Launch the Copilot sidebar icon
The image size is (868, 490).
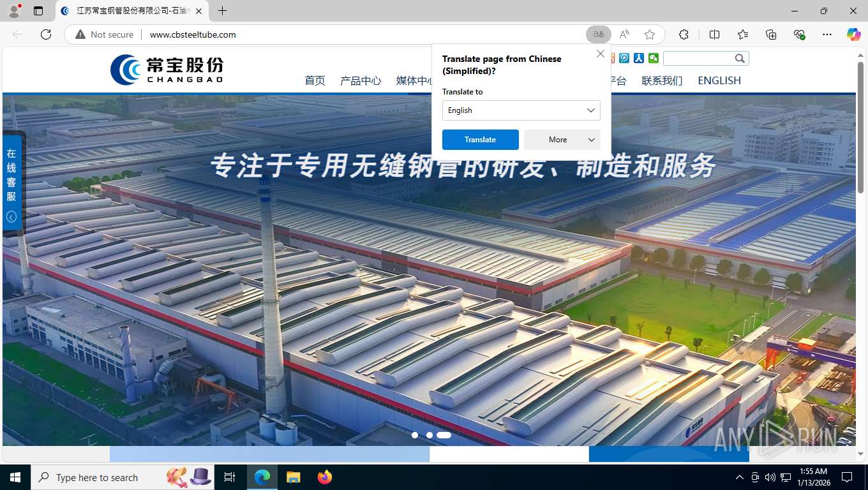tap(854, 34)
